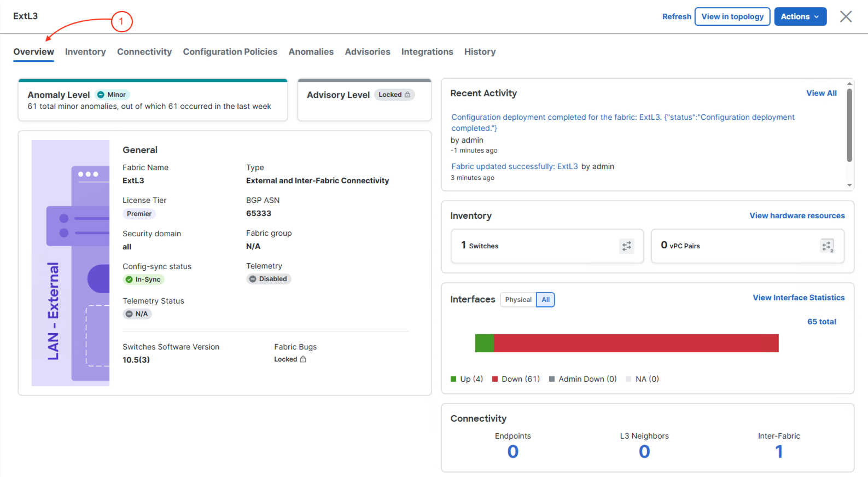The image size is (868, 477).
Task: Click the 1 Switches inventory card
Action: pyautogui.click(x=547, y=246)
